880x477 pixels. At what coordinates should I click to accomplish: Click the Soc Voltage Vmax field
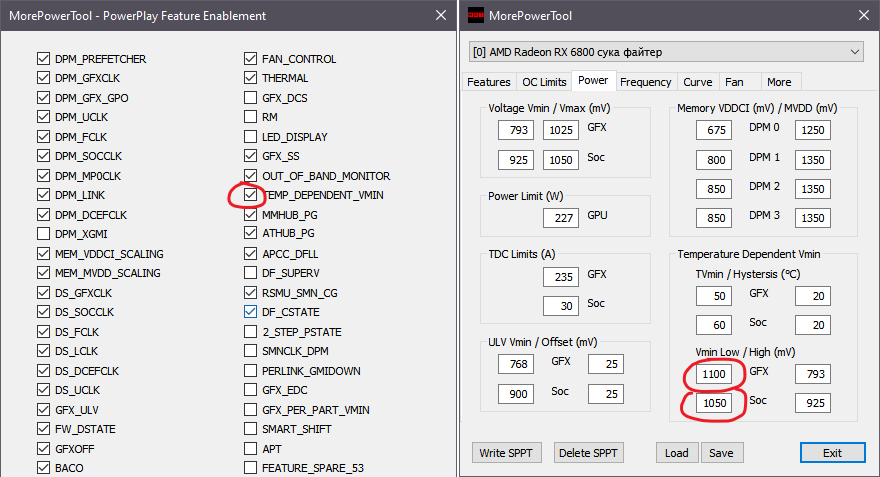click(561, 160)
